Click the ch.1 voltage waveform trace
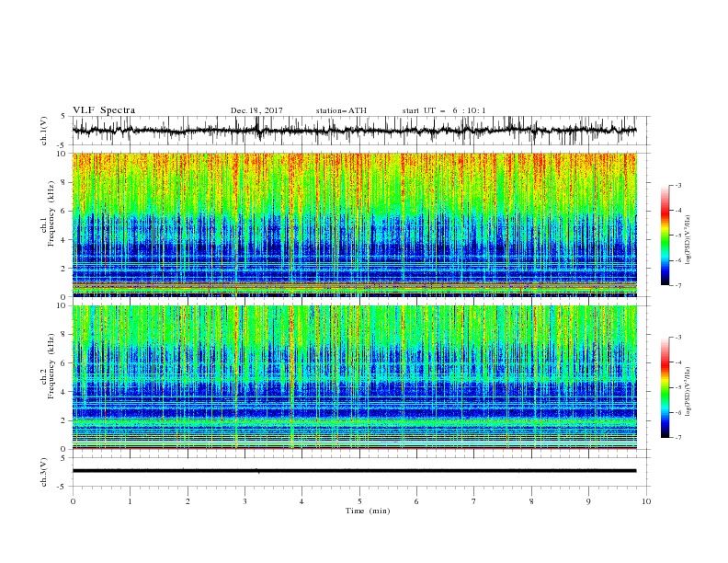The image size is (728, 563). click(354, 131)
